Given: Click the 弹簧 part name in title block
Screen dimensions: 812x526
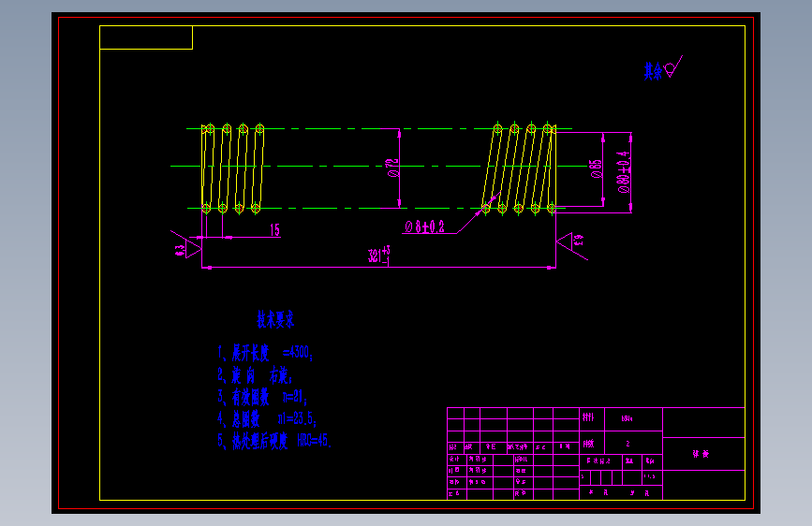Looking at the screenshot, I should 701,454.
